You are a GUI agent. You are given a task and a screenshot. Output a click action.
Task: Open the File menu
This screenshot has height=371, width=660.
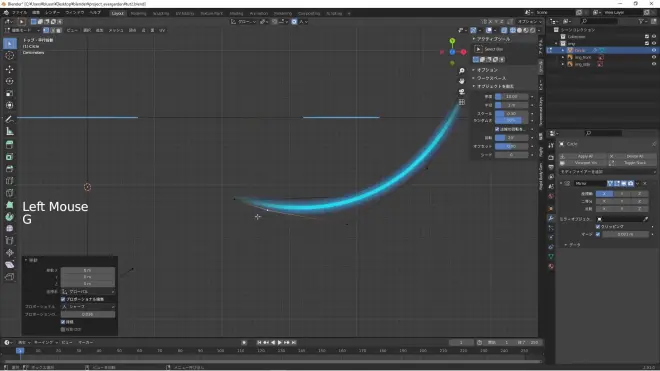[x=19, y=13]
